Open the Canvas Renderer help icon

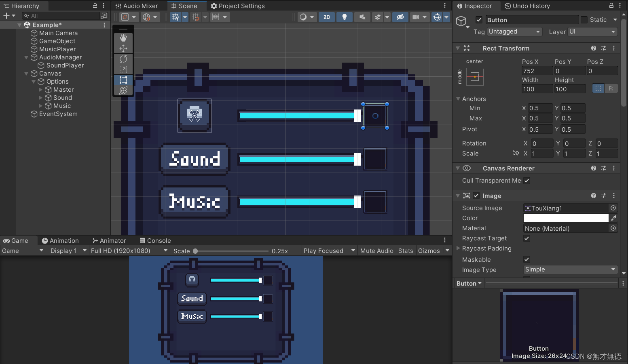(x=594, y=168)
